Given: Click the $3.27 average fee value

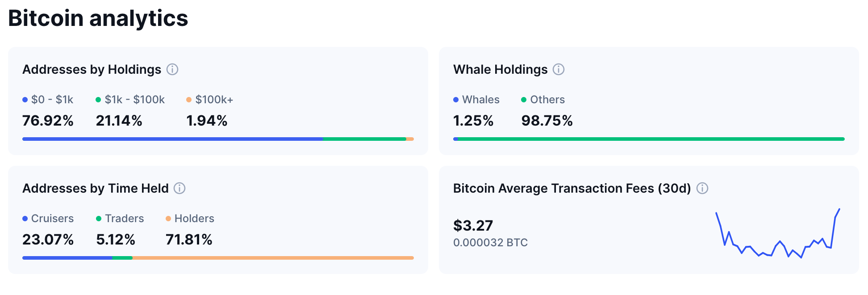Looking at the screenshot, I should point(473,226).
